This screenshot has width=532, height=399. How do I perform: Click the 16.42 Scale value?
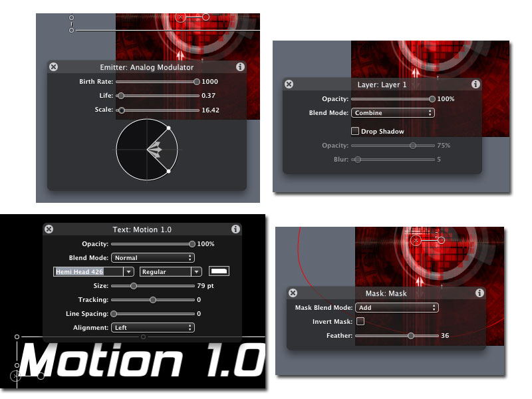click(210, 110)
